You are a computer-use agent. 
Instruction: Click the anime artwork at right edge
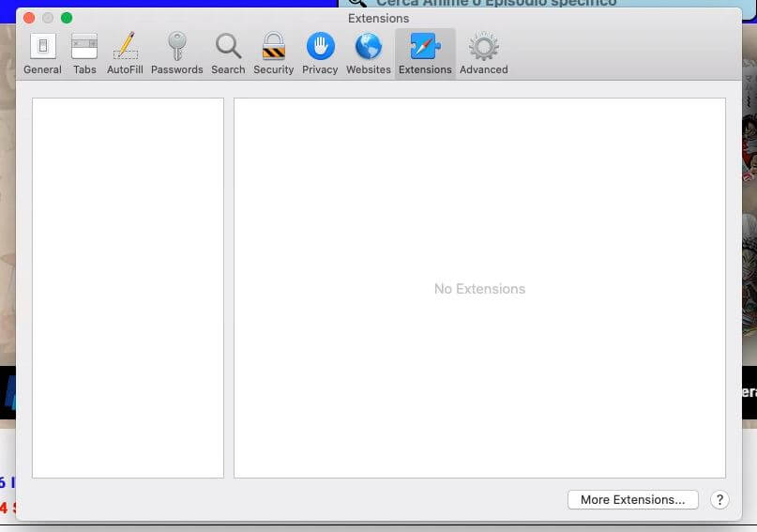(x=748, y=188)
